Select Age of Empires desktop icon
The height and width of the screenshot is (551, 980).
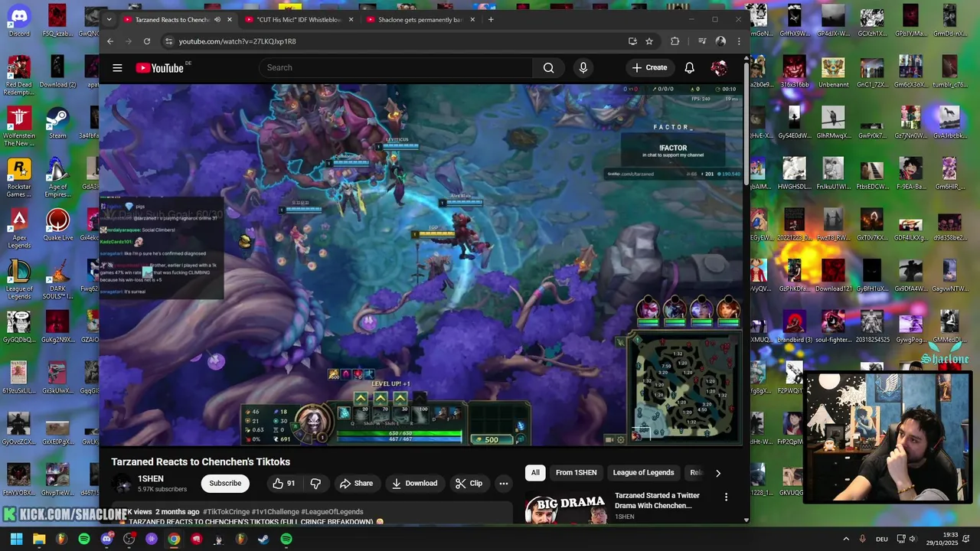point(57,178)
